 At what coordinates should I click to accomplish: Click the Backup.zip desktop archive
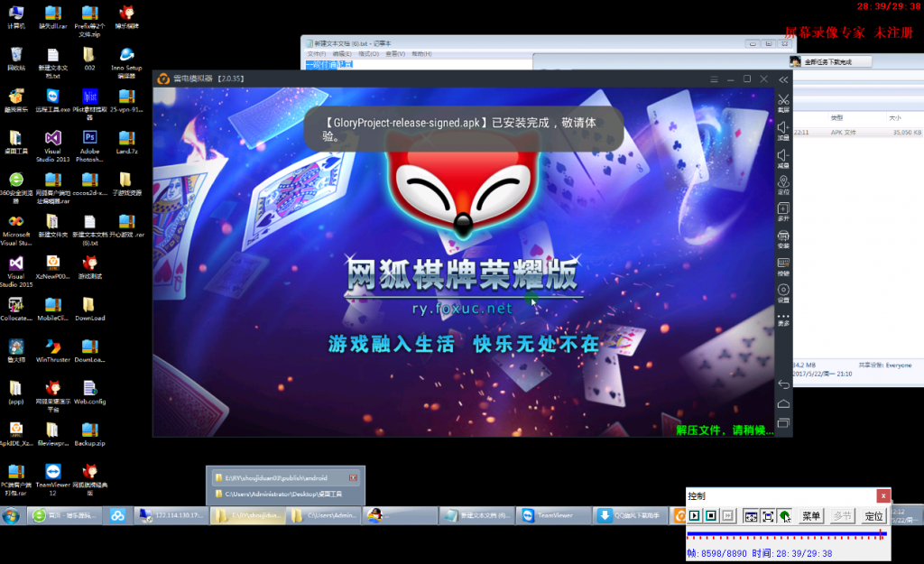[89, 434]
